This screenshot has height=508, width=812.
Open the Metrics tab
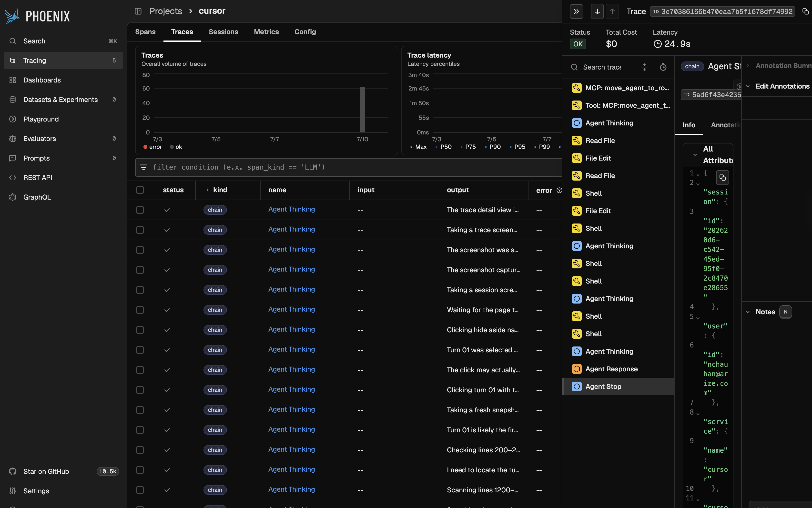[266, 32]
